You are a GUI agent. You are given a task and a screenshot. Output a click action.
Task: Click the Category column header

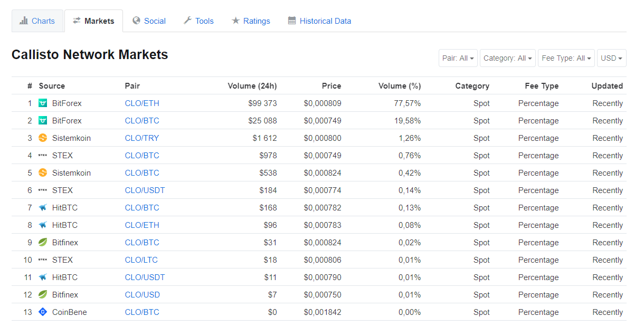(x=472, y=86)
